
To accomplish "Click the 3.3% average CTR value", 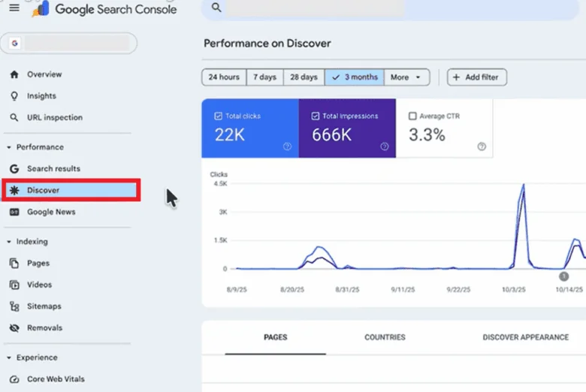I will [x=427, y=135].
